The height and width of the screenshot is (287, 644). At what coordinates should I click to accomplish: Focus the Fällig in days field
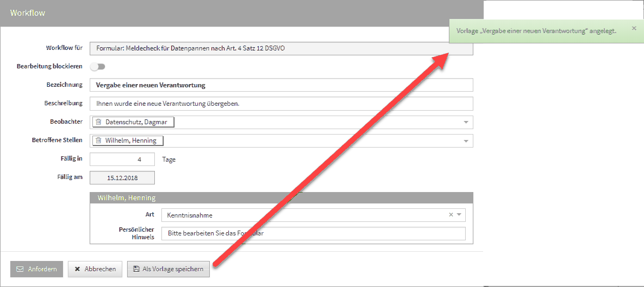click(x=122, y=160)
